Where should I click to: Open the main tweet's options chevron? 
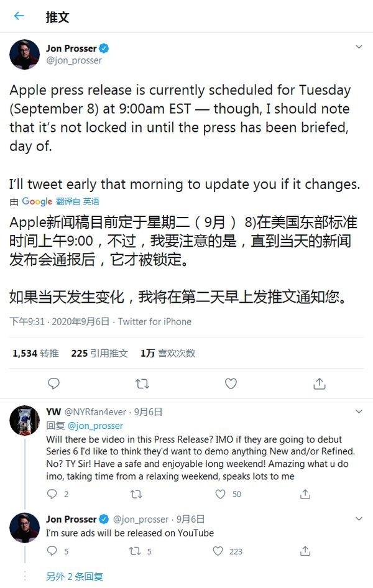359,47
